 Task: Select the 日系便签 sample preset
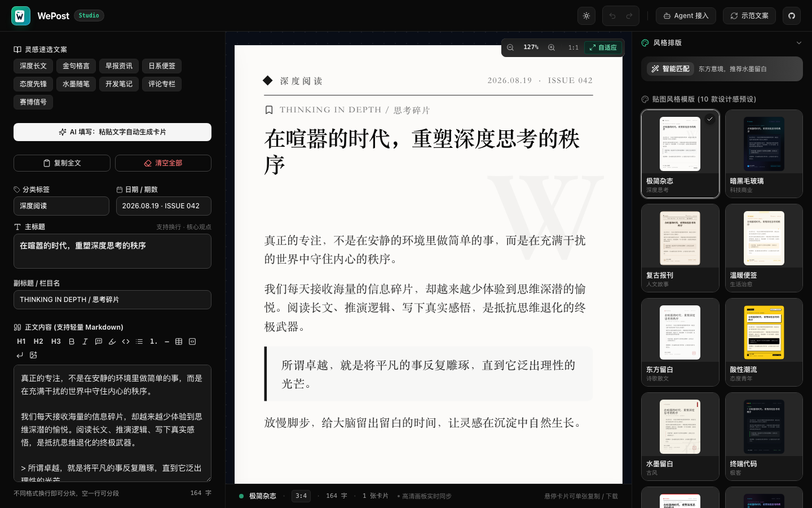(162, 66)
